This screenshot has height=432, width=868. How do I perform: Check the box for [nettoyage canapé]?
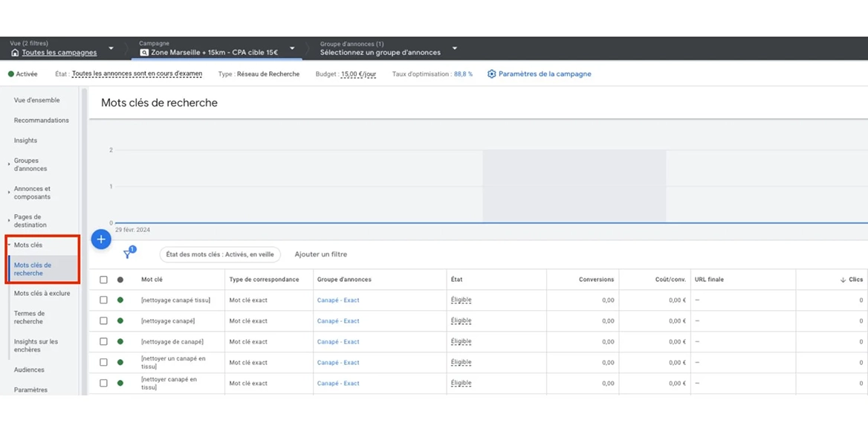tap(103, 320)
